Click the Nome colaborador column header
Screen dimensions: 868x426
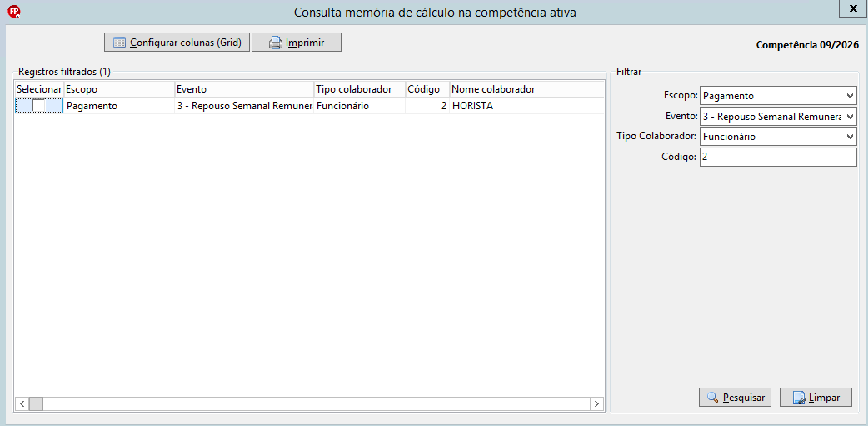[526, 89]
